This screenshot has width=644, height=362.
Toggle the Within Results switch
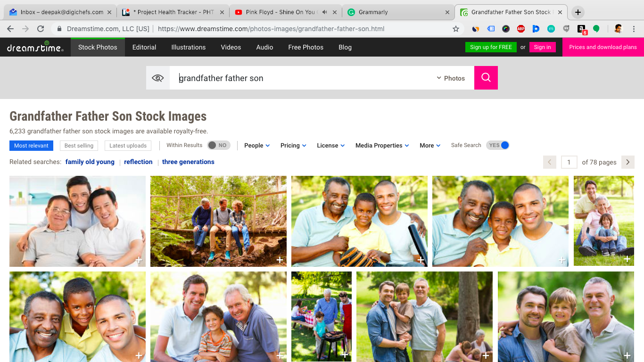click(219, 145)
